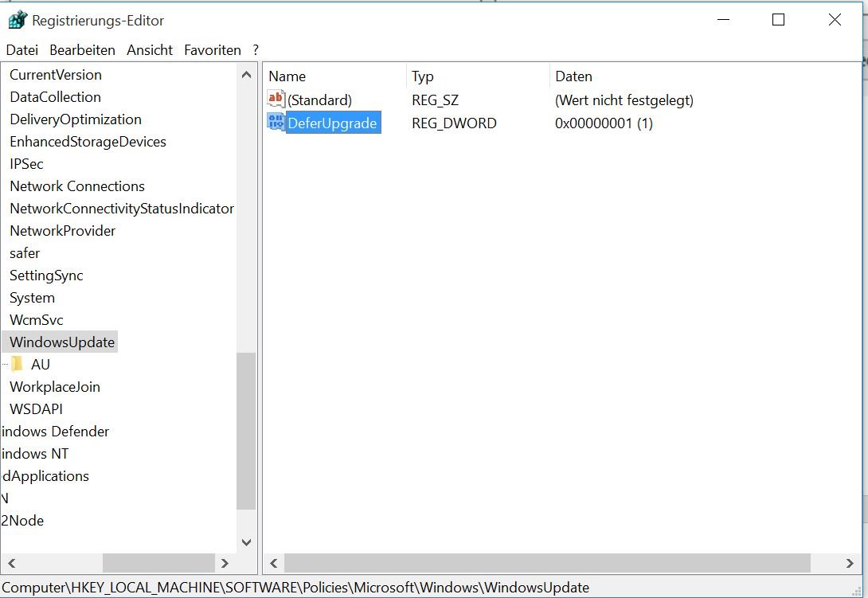The width and height of the screenshot is (868, 598).
Task: Click tree pane horizontal scrollbar thumb
Action: pyautogui.click(x=159, y=563)
